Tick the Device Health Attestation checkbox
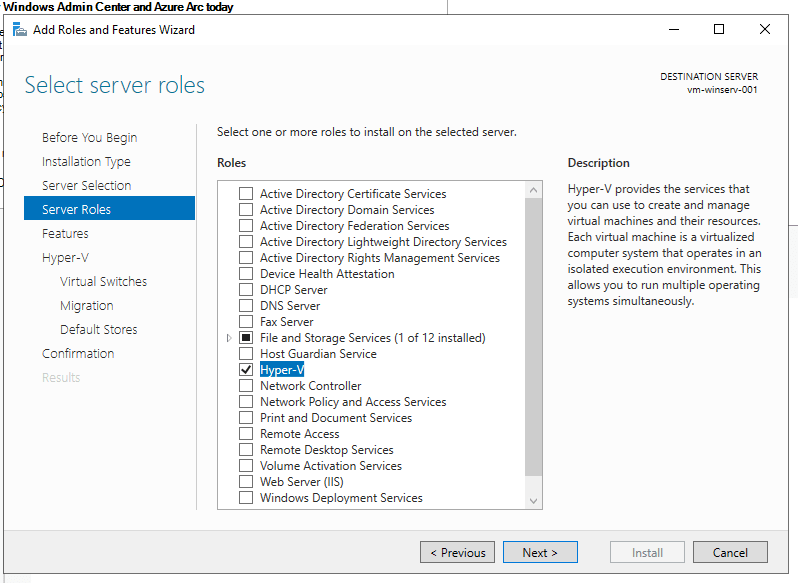798x583 pixels. 246,274
